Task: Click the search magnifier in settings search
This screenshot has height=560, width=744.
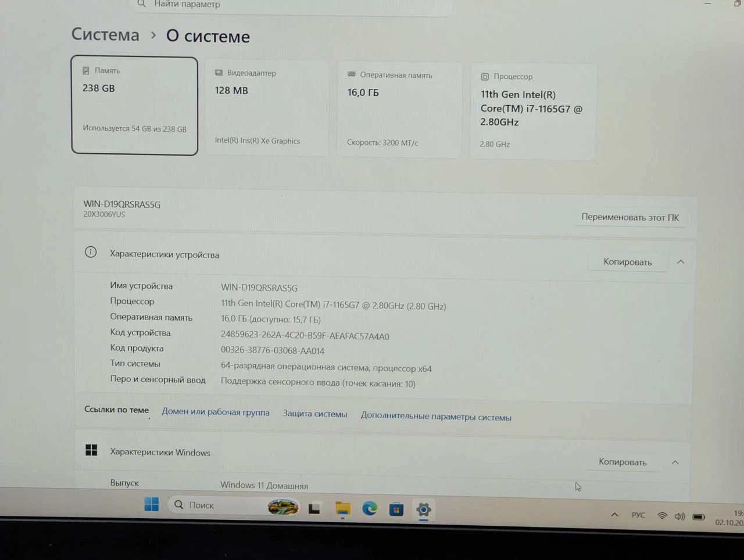Action: point(141,4)
